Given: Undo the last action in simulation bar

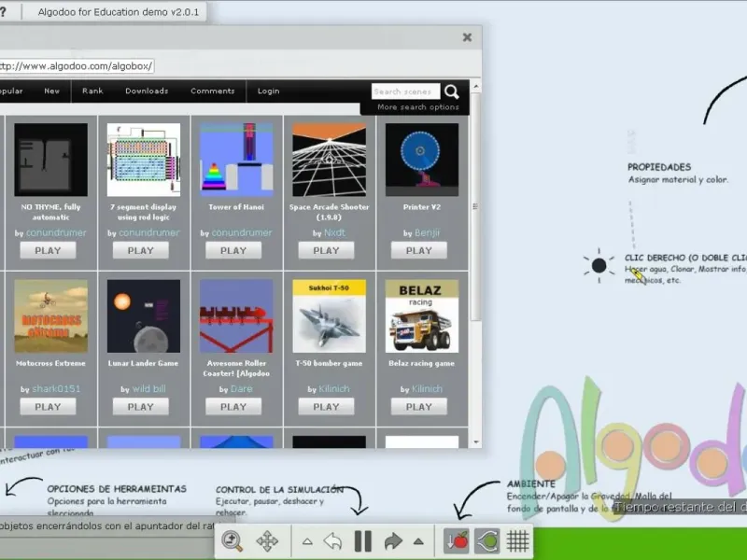Looking at the screenshot, I should click(332, 541).
